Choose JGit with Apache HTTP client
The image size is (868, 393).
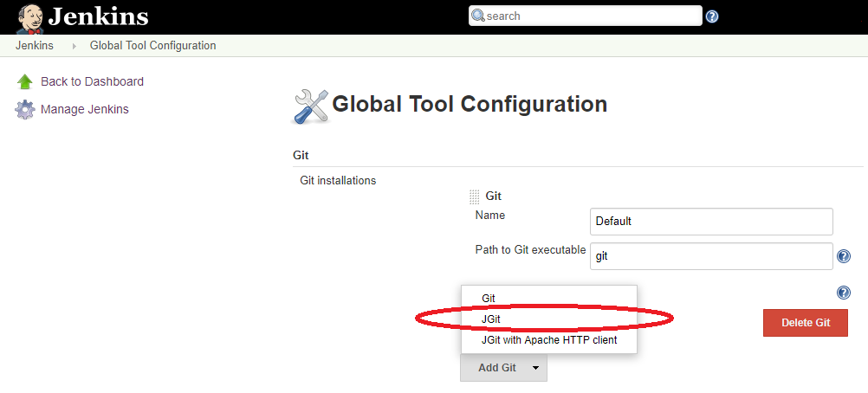(549, 340)
